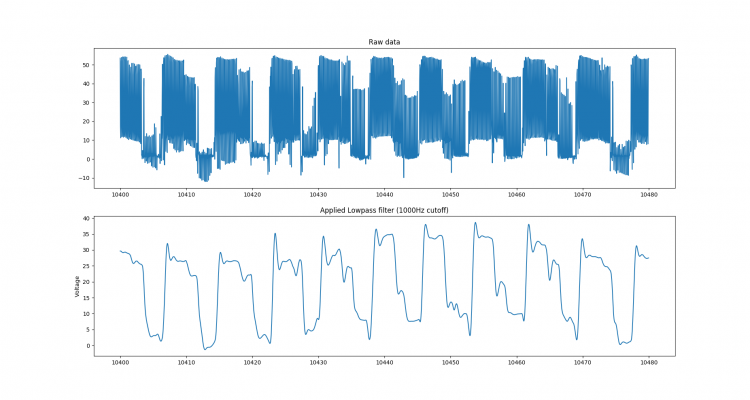Click the 10420 tick on the lowpass filter x-axis

[252, 363]
